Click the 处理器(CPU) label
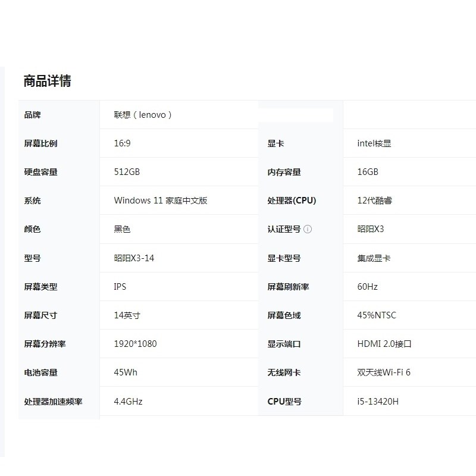The image size is (476, 476). point(292,201)
